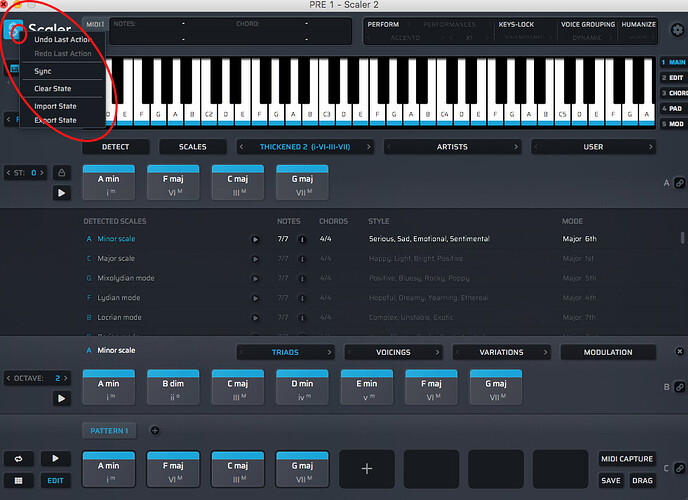Play the octave 2 scale chords
The width and height of the screenshot is (688, 500).
[x=61, y=398]
